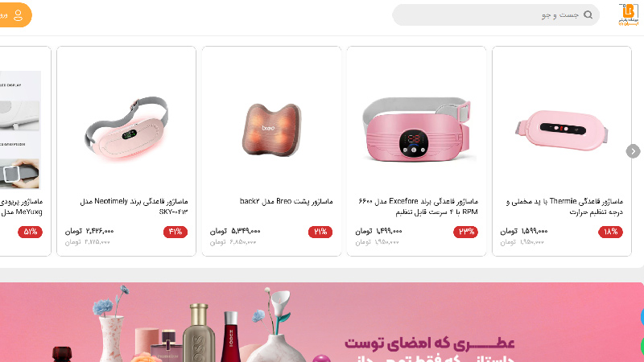Image resolution: width=644 pixels, height=362 pixels.
Task: Click the 23% discount badge
Action: tap(466, 232)
